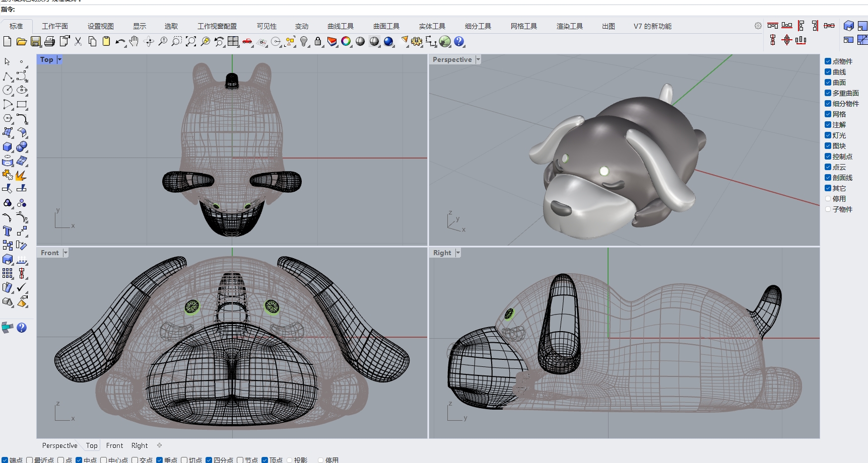
Task: Open the Top viewport dropdown arrow
Action: [59, 59]
